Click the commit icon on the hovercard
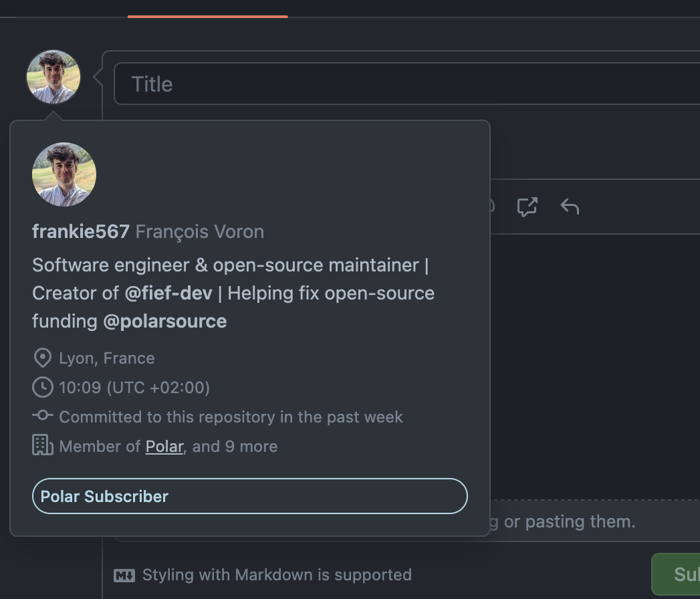This screenshot has width=700, height=599. tap(42, 415)
